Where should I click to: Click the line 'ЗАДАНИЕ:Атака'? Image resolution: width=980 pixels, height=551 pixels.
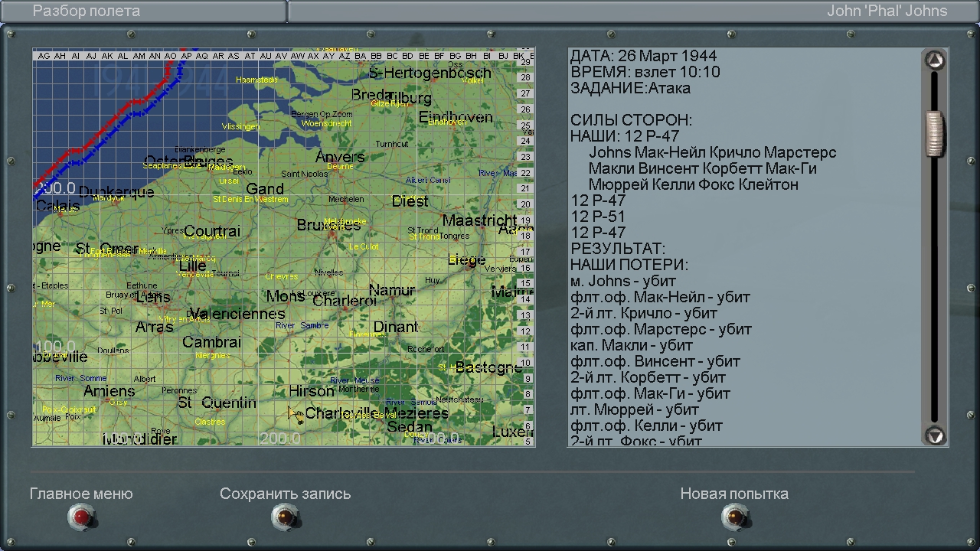click(x=630, y=88)
